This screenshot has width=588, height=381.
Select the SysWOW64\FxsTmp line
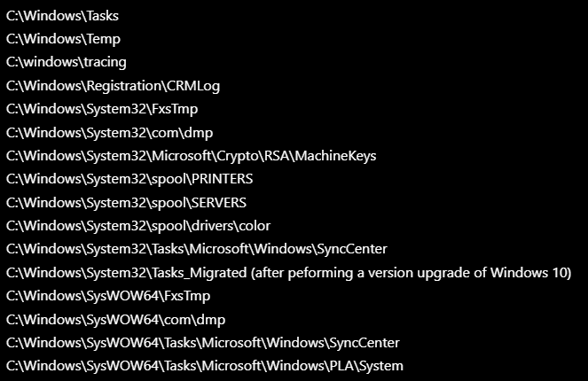point(108,296)
